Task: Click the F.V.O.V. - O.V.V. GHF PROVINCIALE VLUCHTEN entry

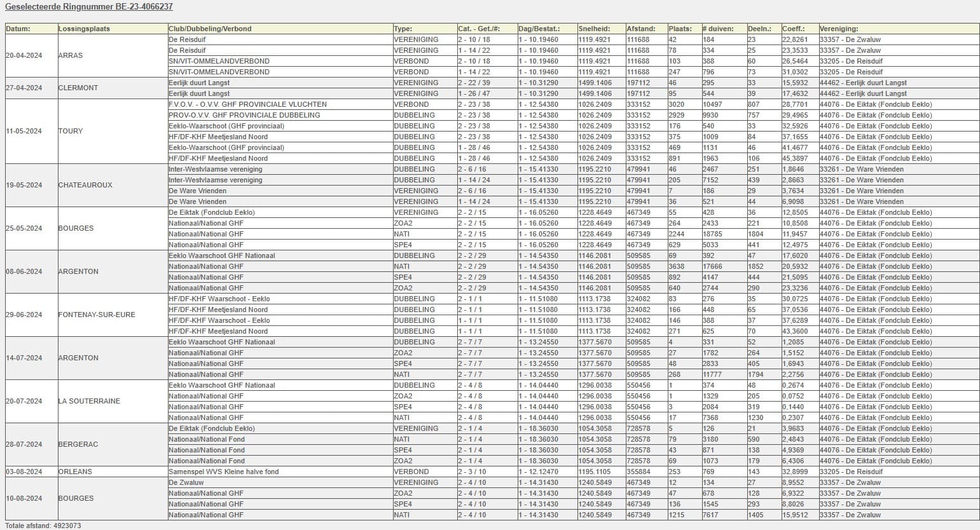Action: [x=247, y=104]
